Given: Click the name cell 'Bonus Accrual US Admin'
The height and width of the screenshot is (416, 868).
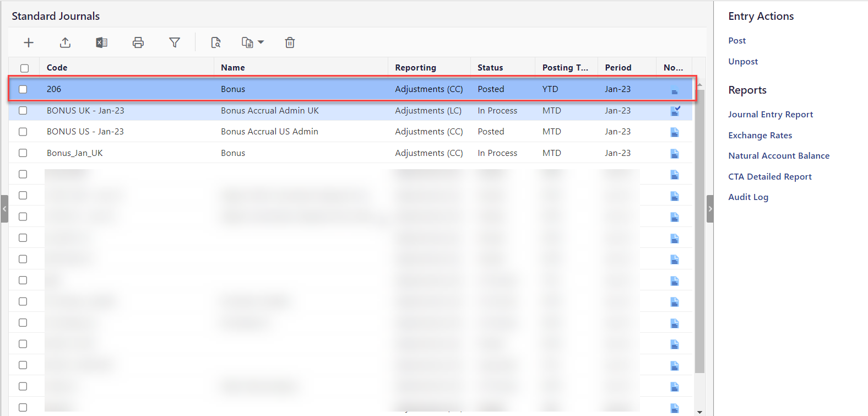Looking at the screenshot, I should coord(269,131).
